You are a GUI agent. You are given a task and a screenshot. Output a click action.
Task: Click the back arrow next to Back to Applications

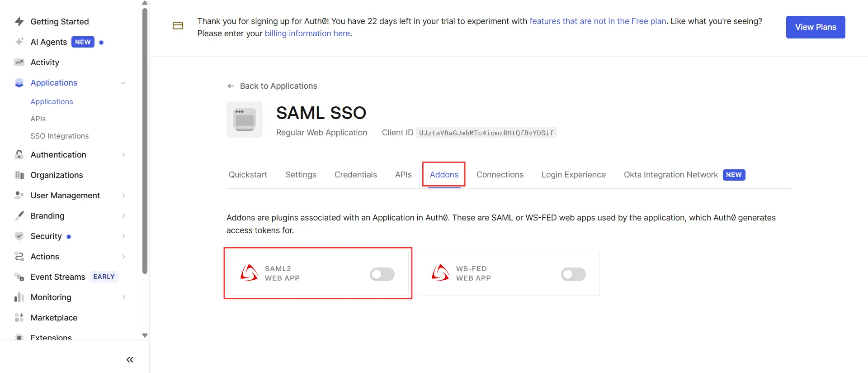point(231,86)
